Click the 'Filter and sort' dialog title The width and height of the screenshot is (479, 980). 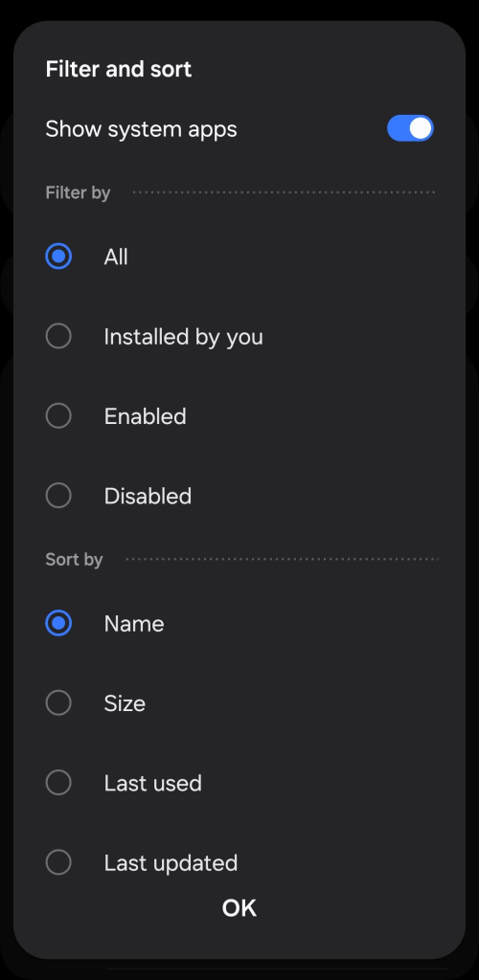tap(119, 69)
